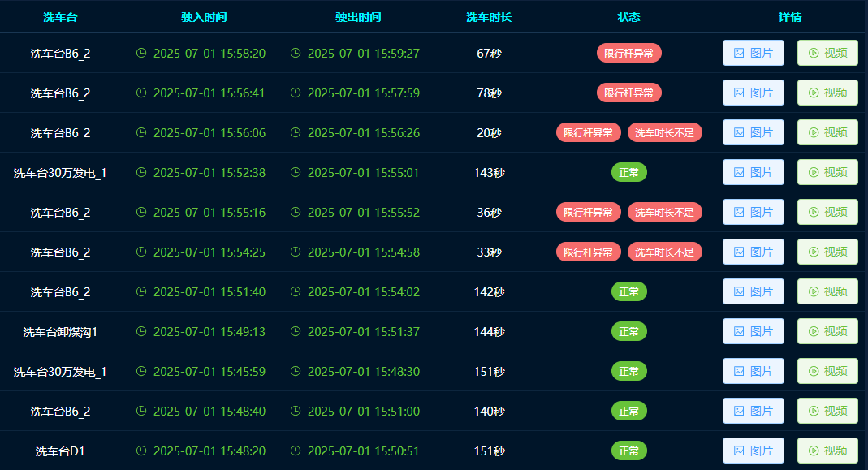Click 限行杆异常 tag in the 67秒 row
Image resolution: width=868 pixels, height=470 pixels.
click(x=628, y=53)
